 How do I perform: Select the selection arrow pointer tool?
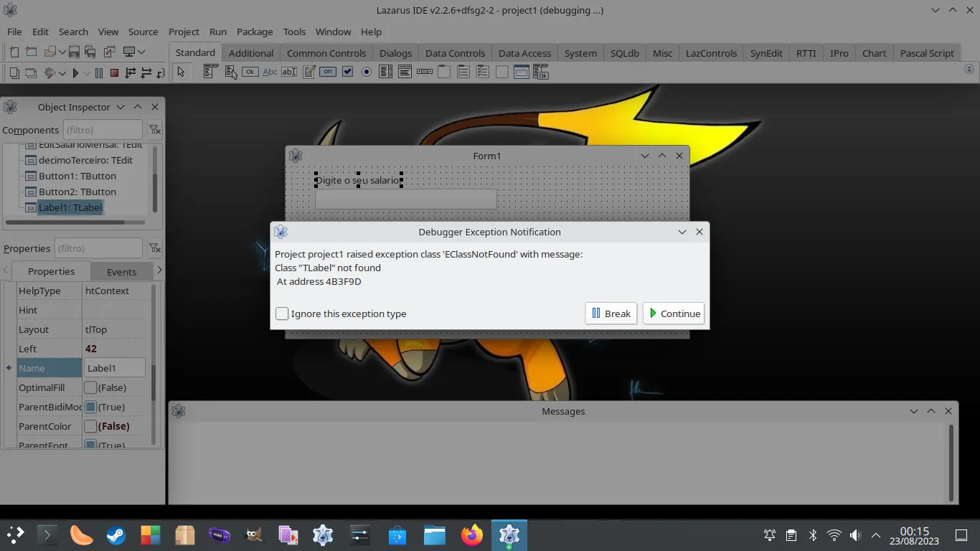click(181, 72)
